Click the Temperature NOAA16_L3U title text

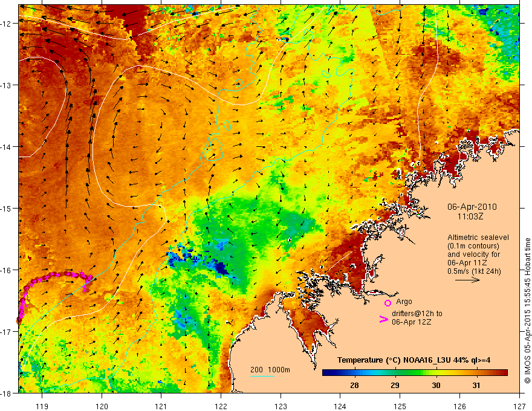point(414,360)
